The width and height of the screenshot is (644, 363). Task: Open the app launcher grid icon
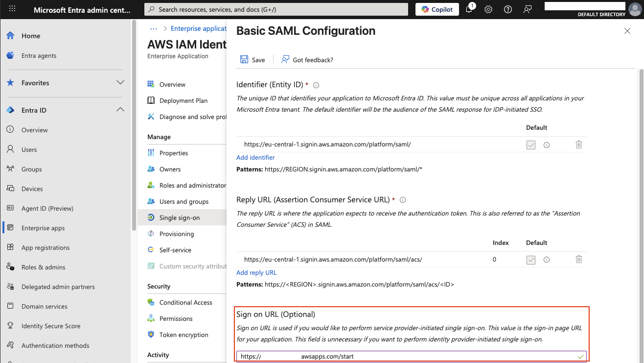coord(12,9)
